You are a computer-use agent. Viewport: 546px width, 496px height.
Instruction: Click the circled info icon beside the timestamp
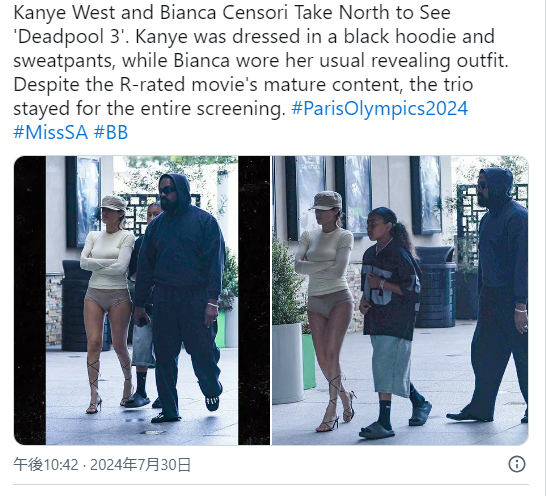pyautogui.click(x=517, y=464)
